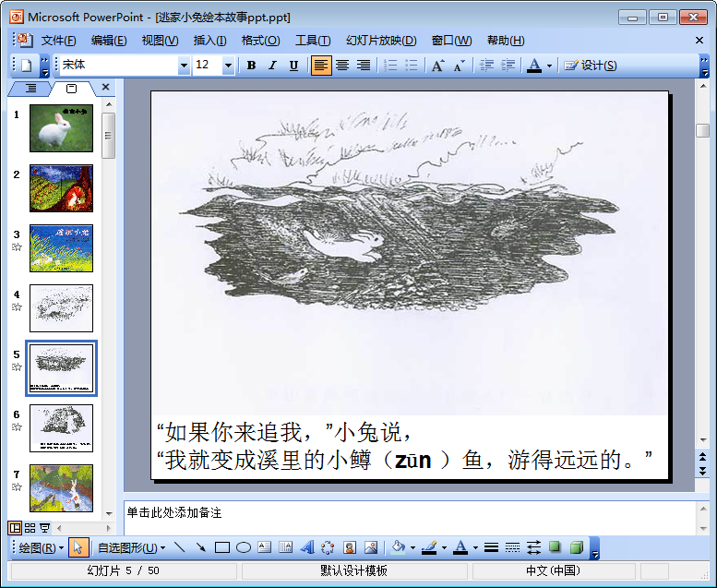Open formatting toolbar font color dropdown arrow

tap(550, 66)
